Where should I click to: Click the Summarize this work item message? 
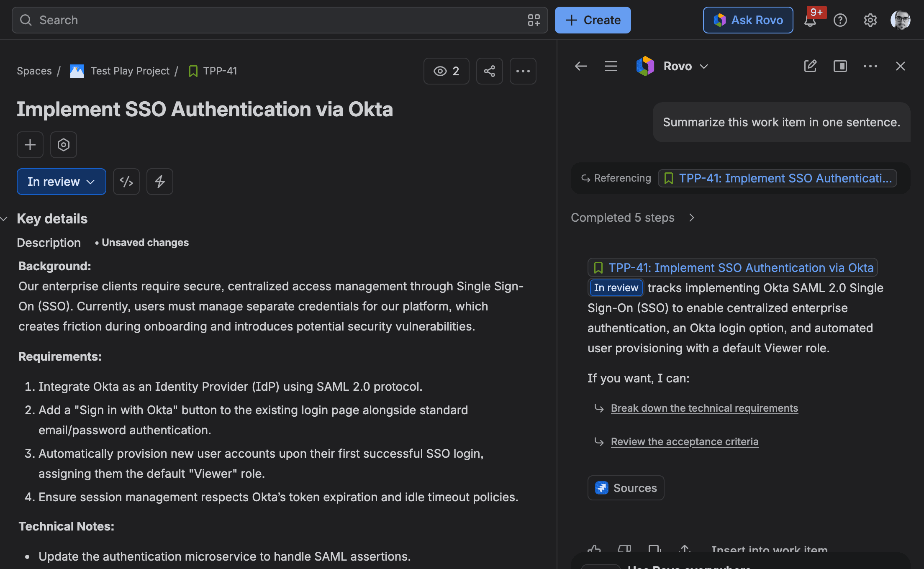coord(781,122)
